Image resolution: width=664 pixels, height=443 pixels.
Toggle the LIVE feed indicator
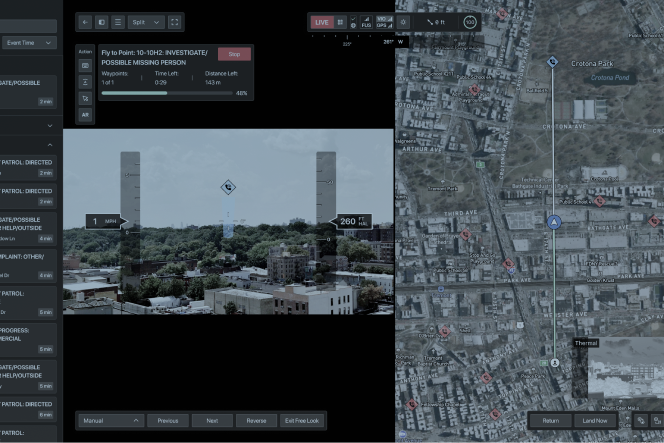[x=321, y=21]
